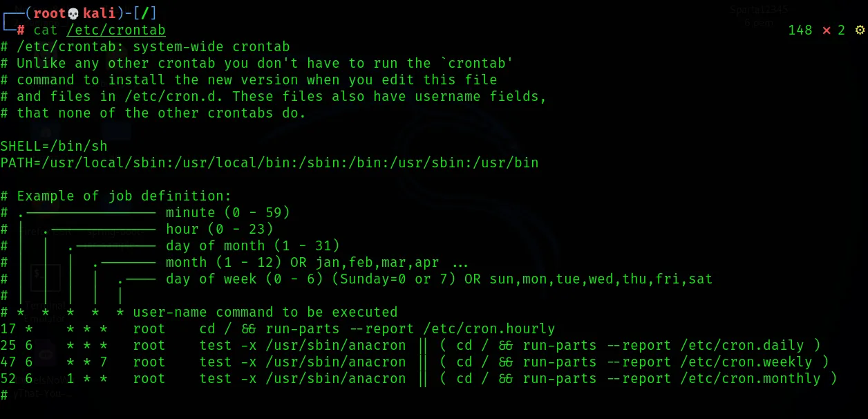Click the PATH= environment line
Viewport: 868px width, 419px height.
270,163
